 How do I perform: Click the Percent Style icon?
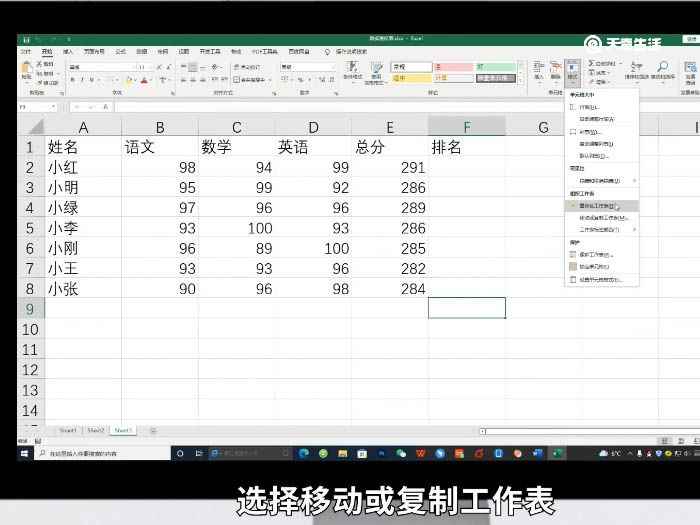[300, 80]
